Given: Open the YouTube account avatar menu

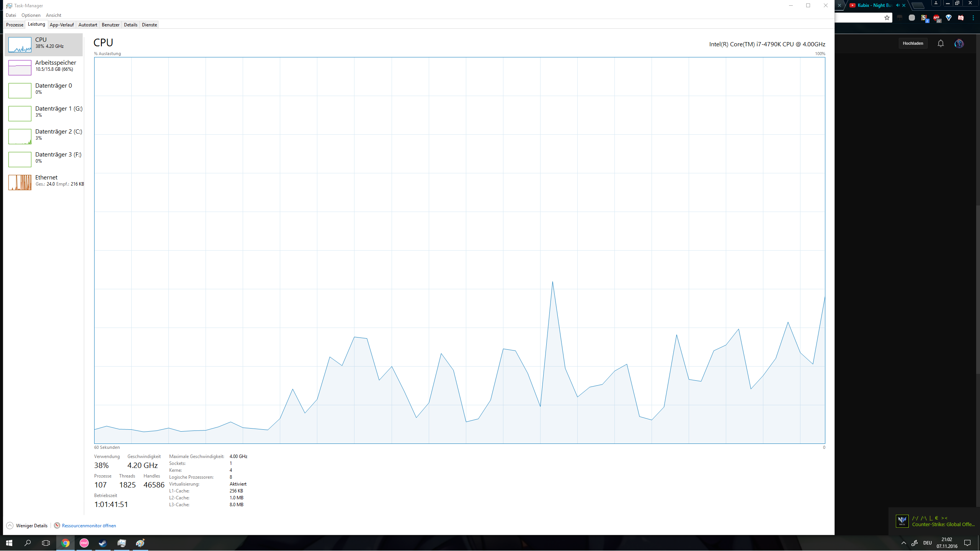Looking at the screenshot, I should tap(959, 43).
